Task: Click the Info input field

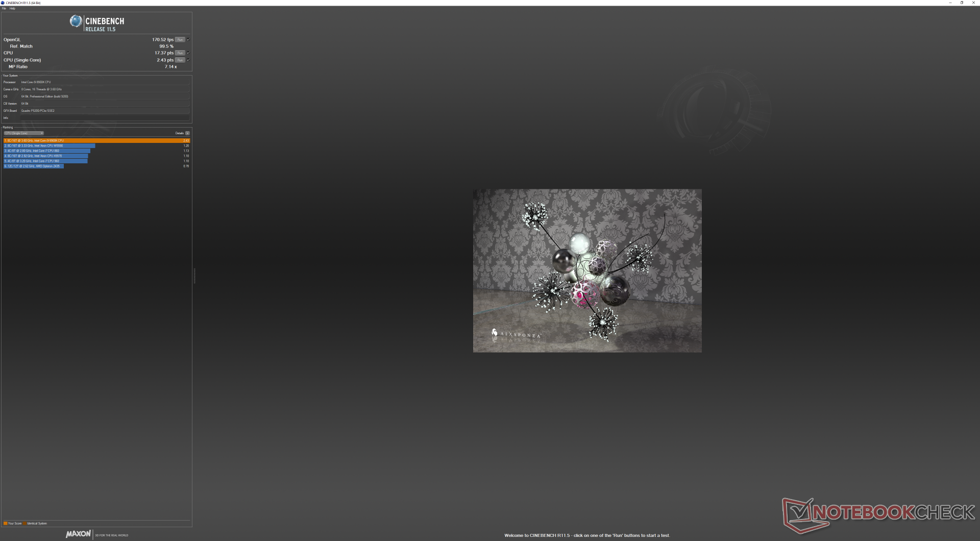Action: click(105, 118)
